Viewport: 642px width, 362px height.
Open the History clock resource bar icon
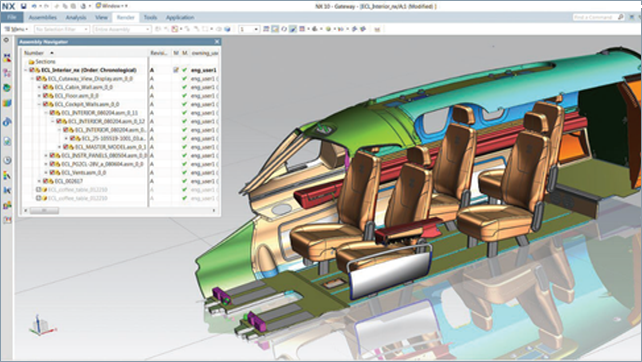click(7, 160)
